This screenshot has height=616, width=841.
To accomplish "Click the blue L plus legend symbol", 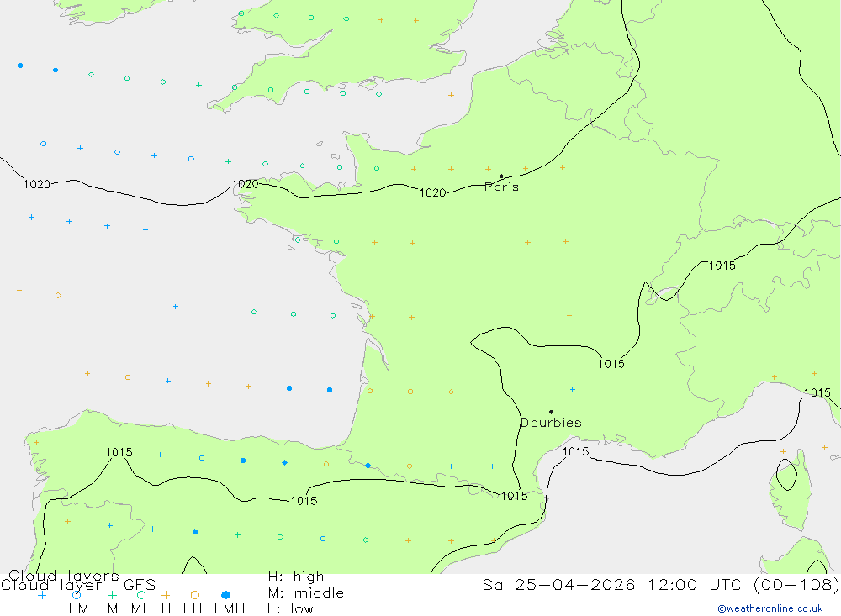I will [42, 595].
